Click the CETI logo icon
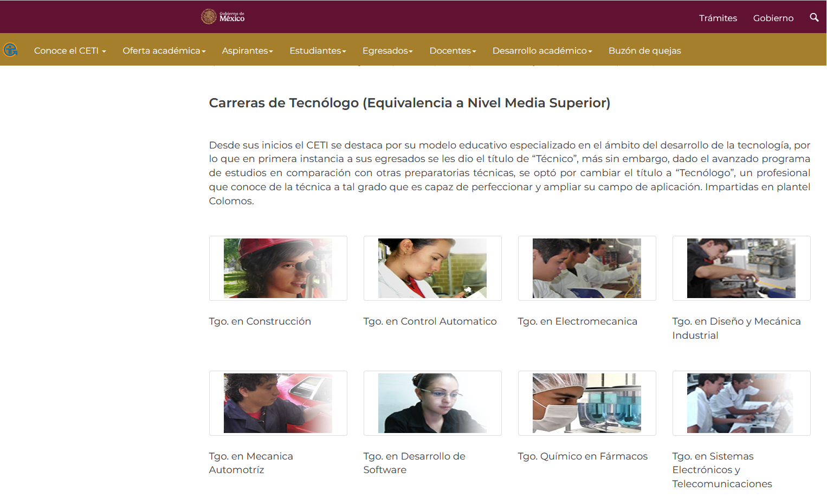 pyautogui.click(x=10, y=50)
